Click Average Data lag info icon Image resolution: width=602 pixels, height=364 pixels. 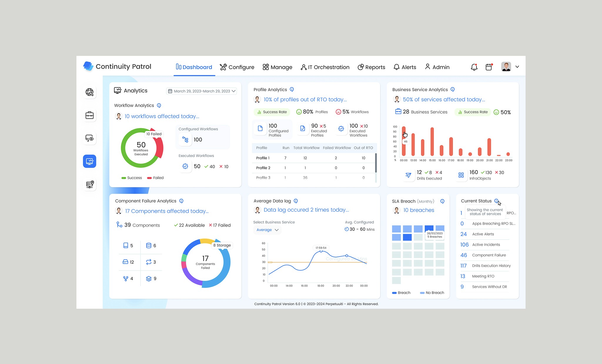pos(296,201)
